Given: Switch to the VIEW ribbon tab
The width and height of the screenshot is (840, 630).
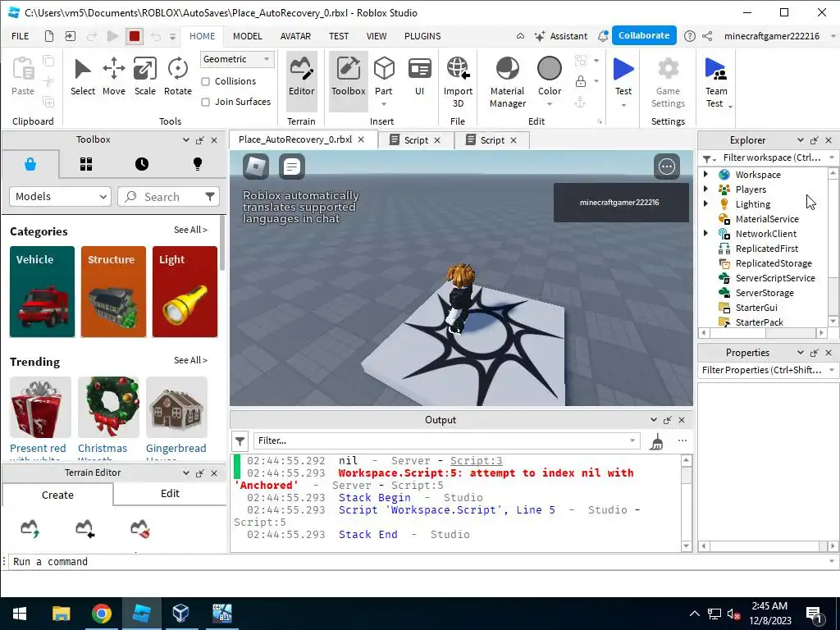Looking at the screenshot, I should (376, 36).
